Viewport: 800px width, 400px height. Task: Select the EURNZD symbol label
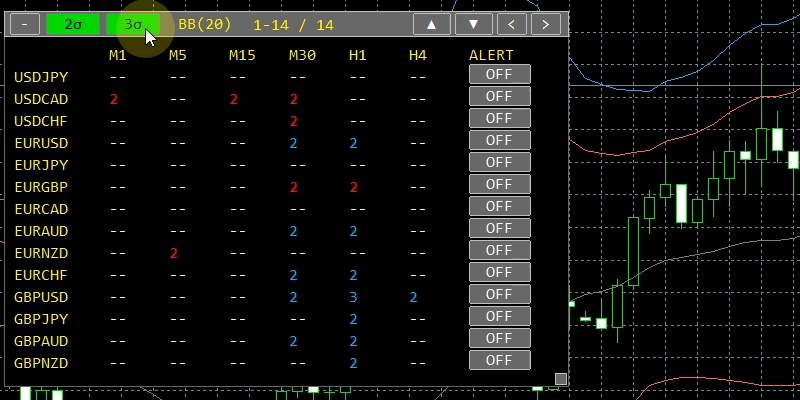[41, 253]
